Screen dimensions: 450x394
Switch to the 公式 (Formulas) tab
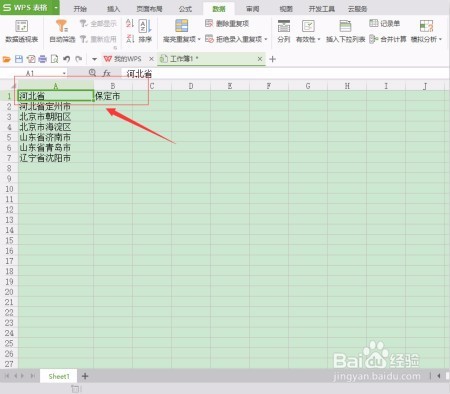click(x=185, y=9)
